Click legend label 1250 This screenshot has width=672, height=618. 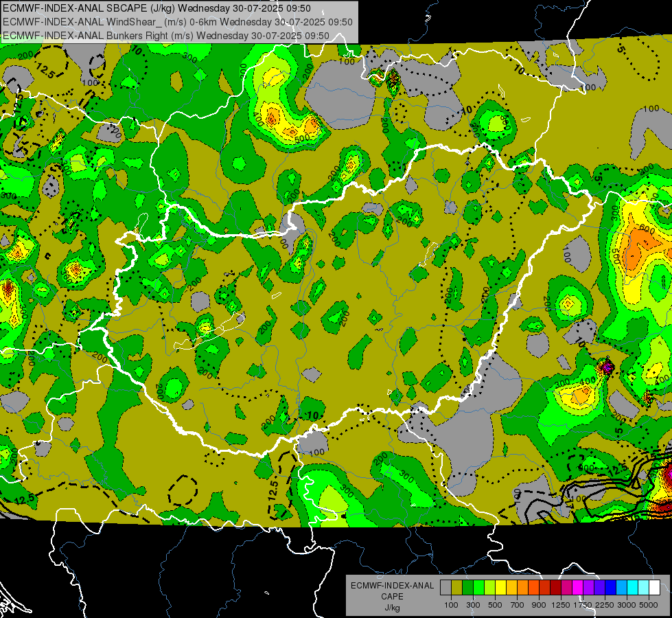[x=561, y=605]
